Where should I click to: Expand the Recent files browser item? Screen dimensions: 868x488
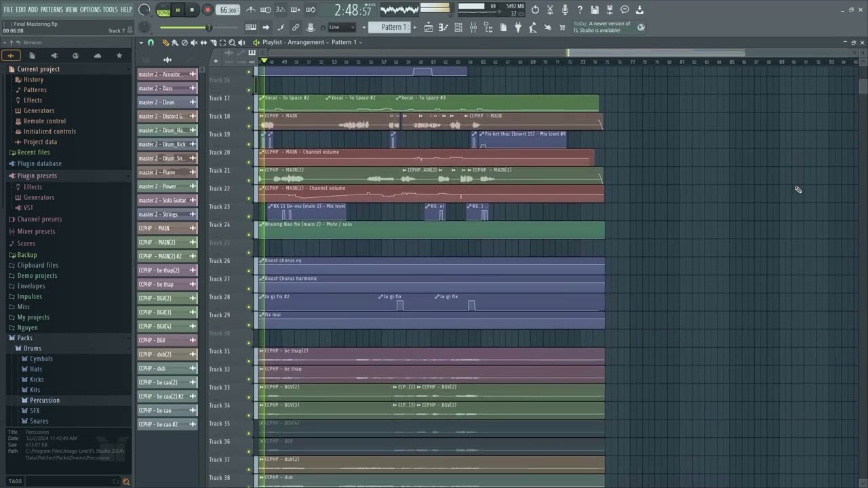33,152
